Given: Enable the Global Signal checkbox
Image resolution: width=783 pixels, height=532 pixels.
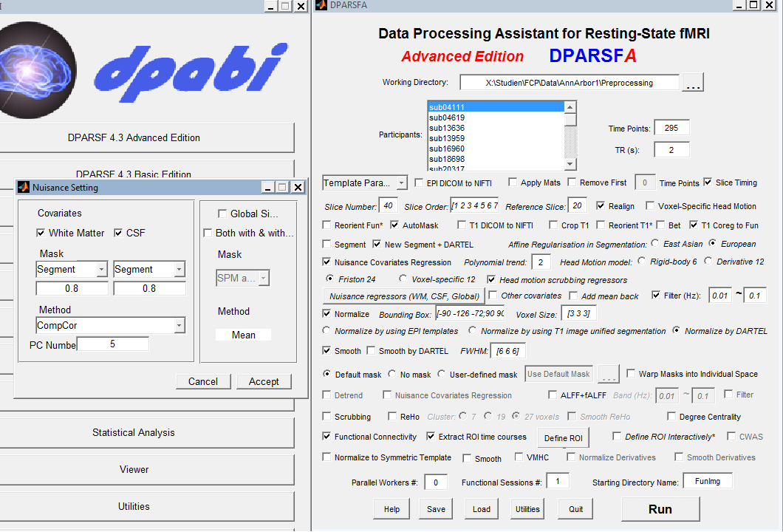Looking at the screenshot, I should (222, 214).
